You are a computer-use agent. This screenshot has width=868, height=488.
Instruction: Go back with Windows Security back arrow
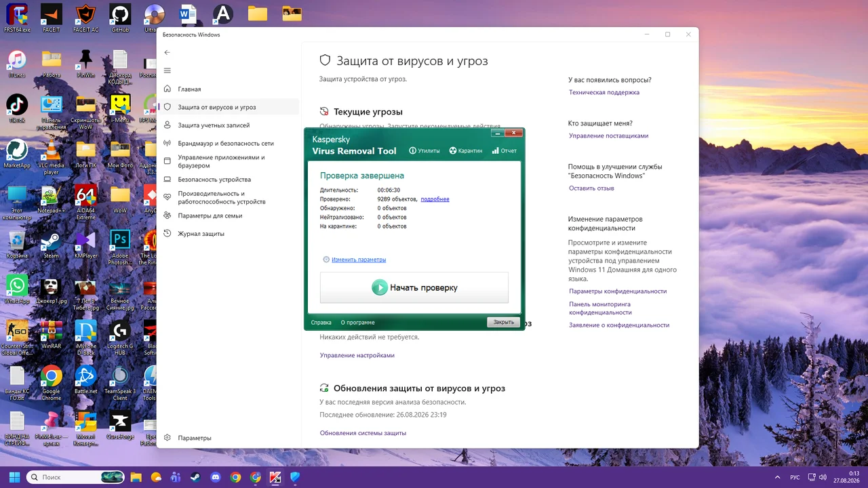pos(167,52)
